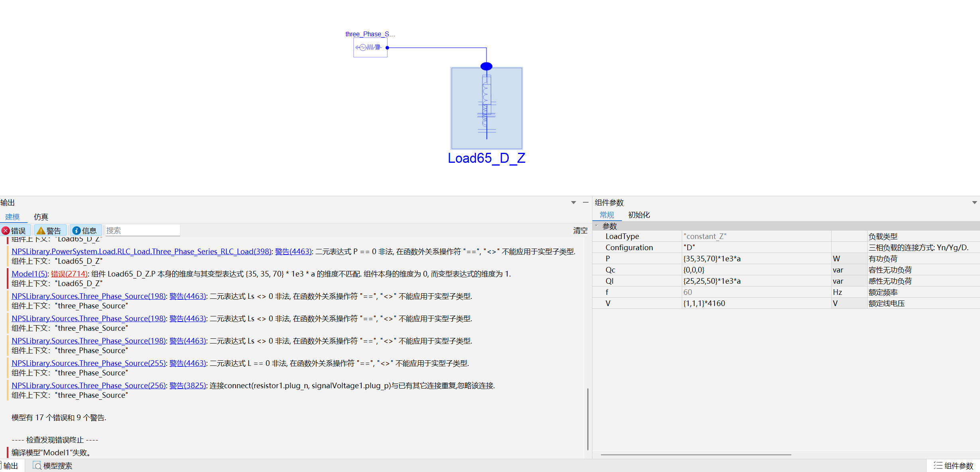
Task: Select the Load65_D_Z load block
Action: (486, 108)
